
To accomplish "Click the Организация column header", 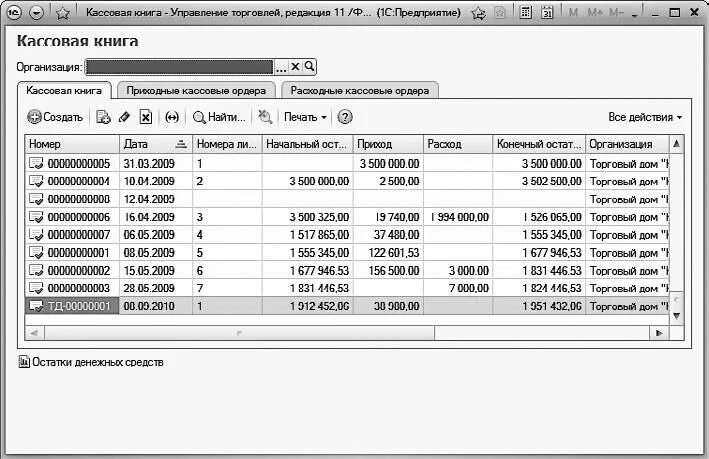I will (x=627, y=144).
